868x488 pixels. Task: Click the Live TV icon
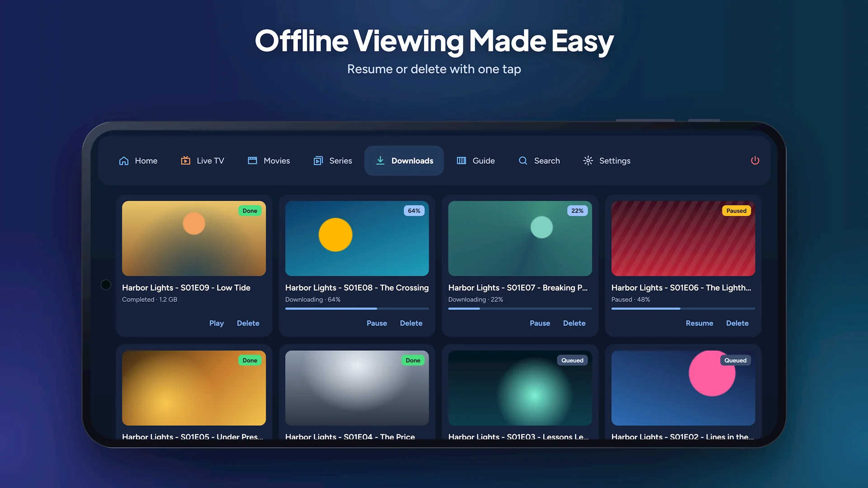tap(185, 160)
